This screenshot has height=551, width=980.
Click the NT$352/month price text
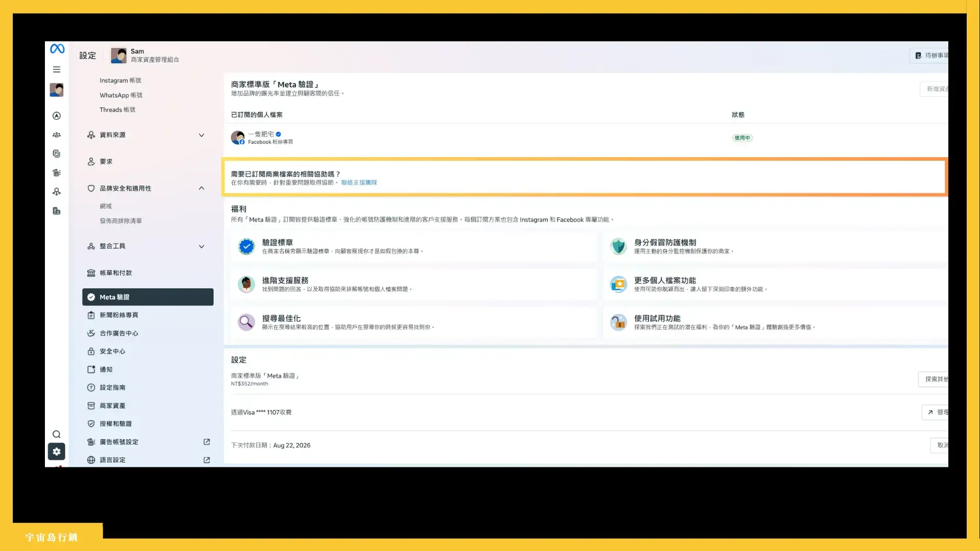(x=250, y=384)
